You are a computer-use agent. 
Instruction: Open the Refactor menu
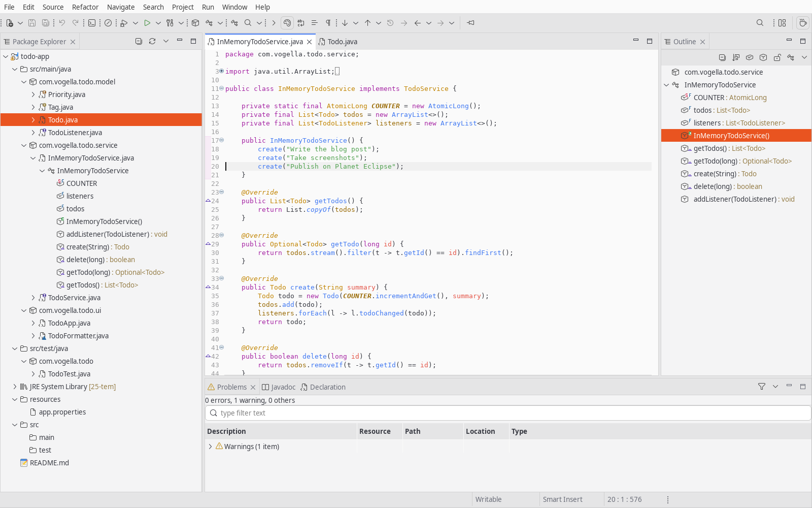point(85,7)
